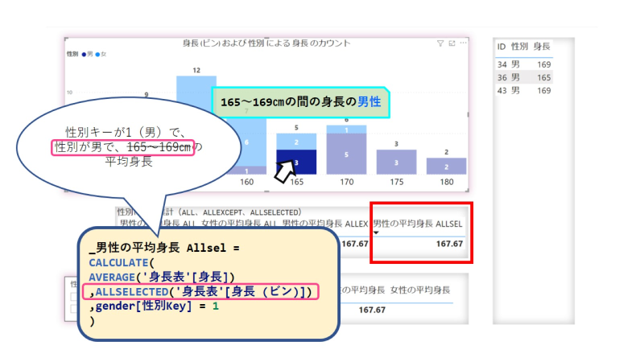Click the 175 axis label
The image size is (644, 362).
point(397,182)
